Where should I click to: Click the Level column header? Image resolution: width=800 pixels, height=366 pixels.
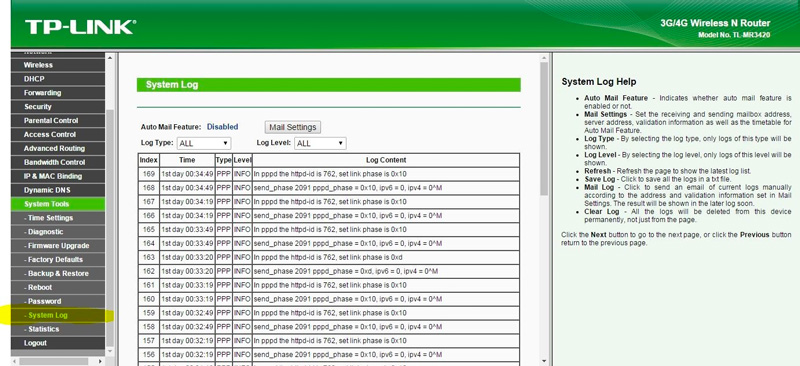[x=242, y=160]
